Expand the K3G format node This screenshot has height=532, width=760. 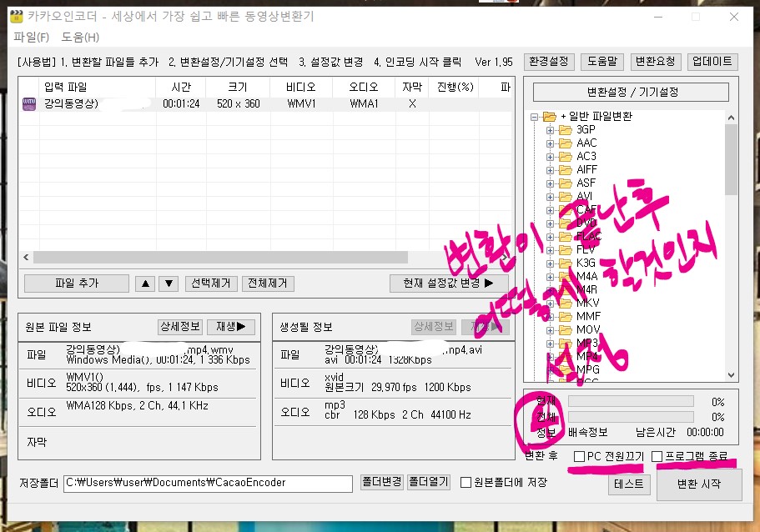[x=550, y=263]
